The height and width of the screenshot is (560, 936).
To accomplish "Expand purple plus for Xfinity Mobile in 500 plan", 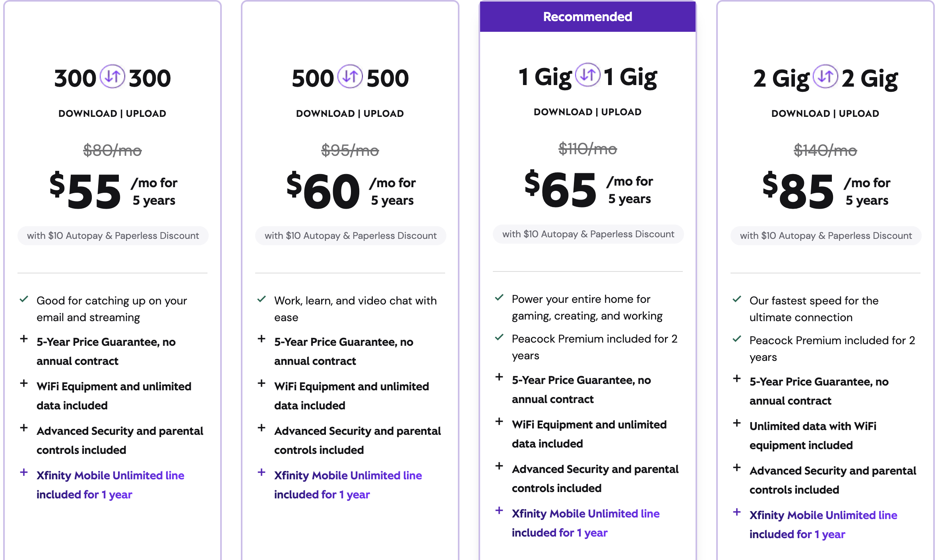I will pyautogui.click(x=262, y=472).
